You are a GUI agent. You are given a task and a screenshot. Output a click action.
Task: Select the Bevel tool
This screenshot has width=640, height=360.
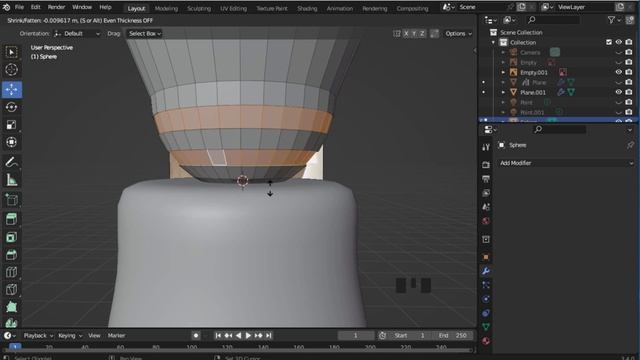click(11, 255)
